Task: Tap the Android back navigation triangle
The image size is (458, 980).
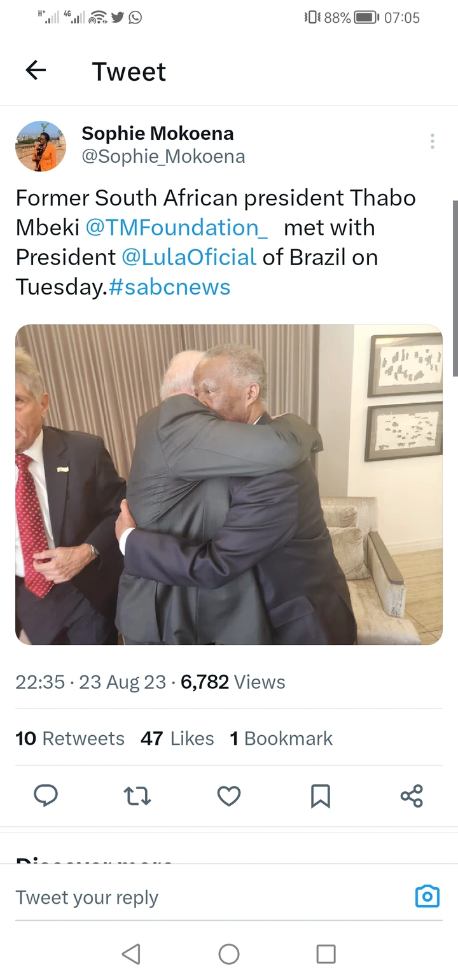Action: (x=131, y=953)
